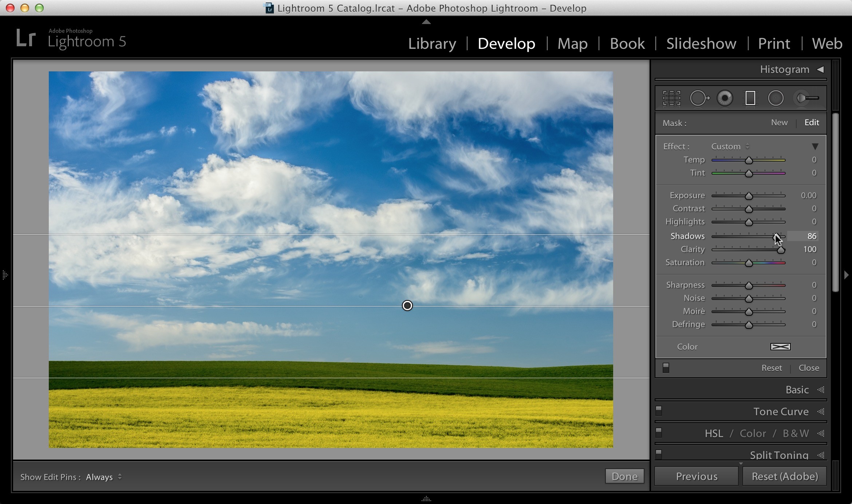Reset the graduated filter settings
The width and height of the screenshot is (852, 504).
pyautogui.click(x=772, y=368)
